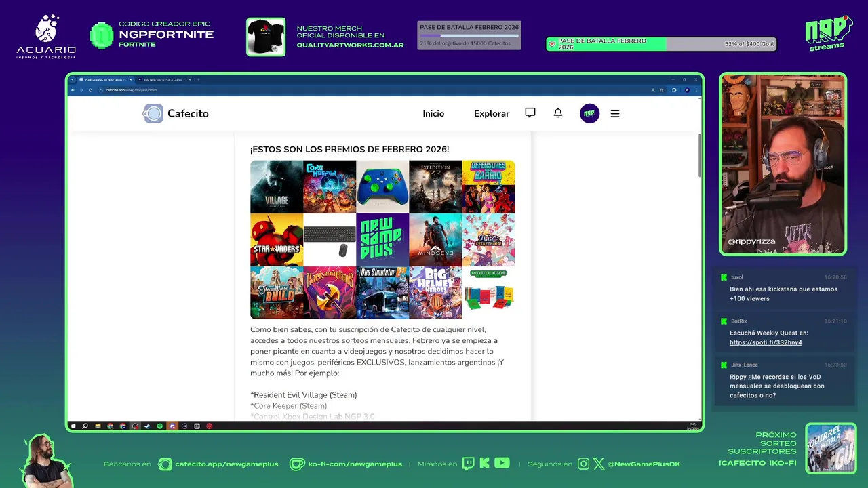868x488 pixels.
Task: Click the merch t-shirt thumbnail
Action: tap(266, 37)
